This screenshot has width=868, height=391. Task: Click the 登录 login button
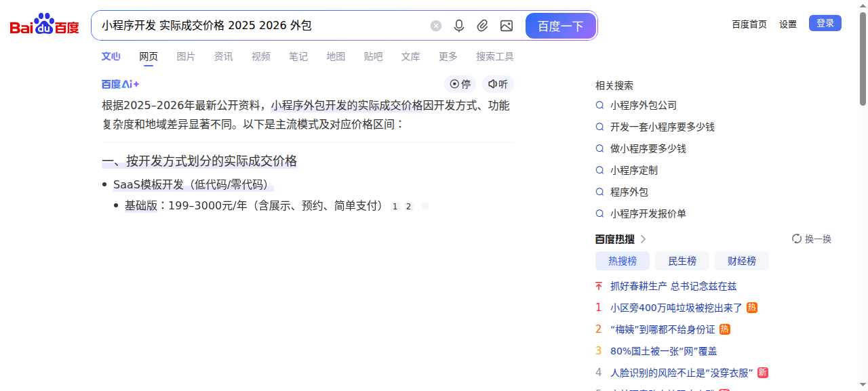(x=825, y=23)
